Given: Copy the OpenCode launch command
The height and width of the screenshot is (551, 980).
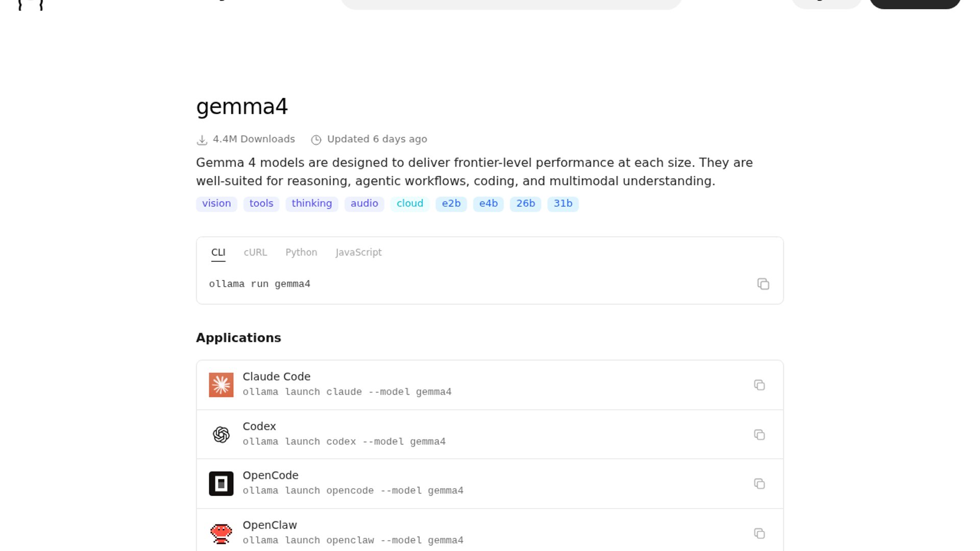Looking at the screenshot, I should (759, 484).
